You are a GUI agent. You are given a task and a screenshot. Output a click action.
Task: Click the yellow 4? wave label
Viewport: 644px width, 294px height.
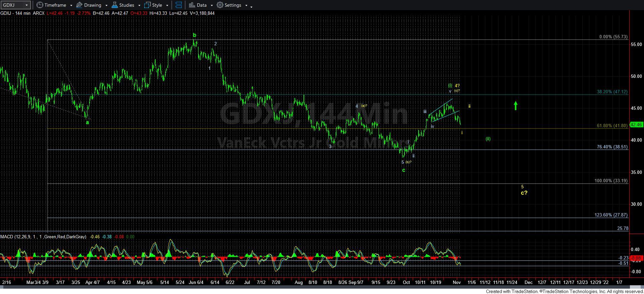tap(457, 86)
